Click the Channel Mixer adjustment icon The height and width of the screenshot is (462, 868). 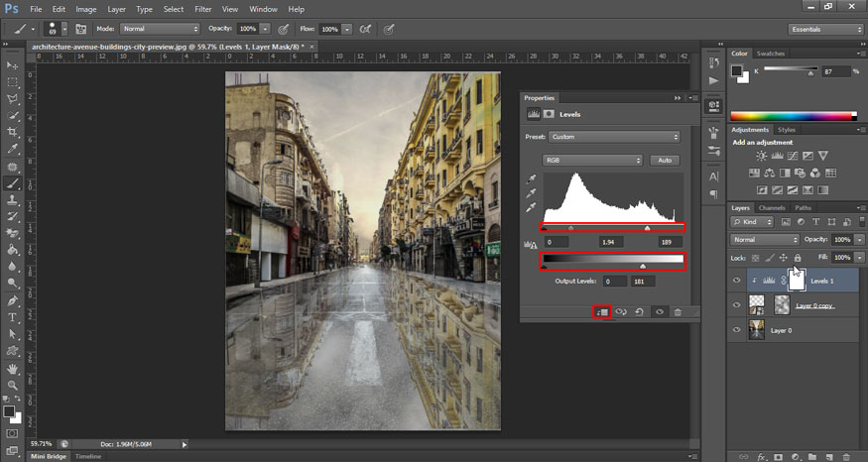tap(814, 173)
